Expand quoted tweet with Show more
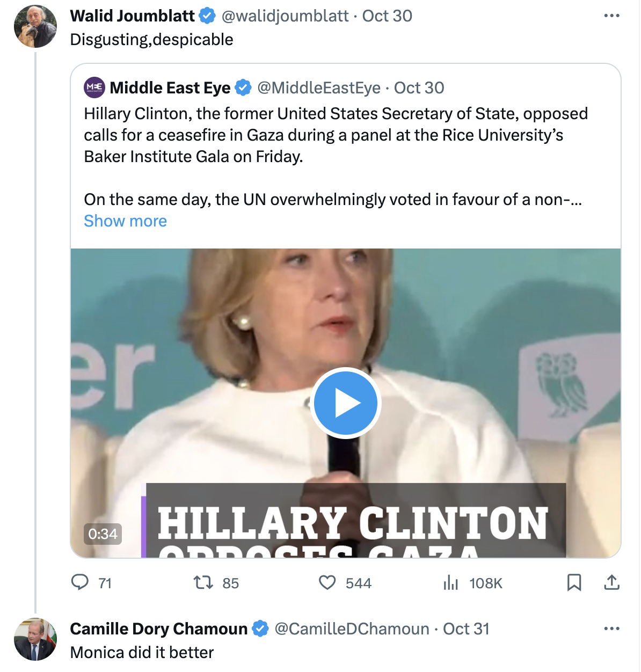 pos(125,221)
